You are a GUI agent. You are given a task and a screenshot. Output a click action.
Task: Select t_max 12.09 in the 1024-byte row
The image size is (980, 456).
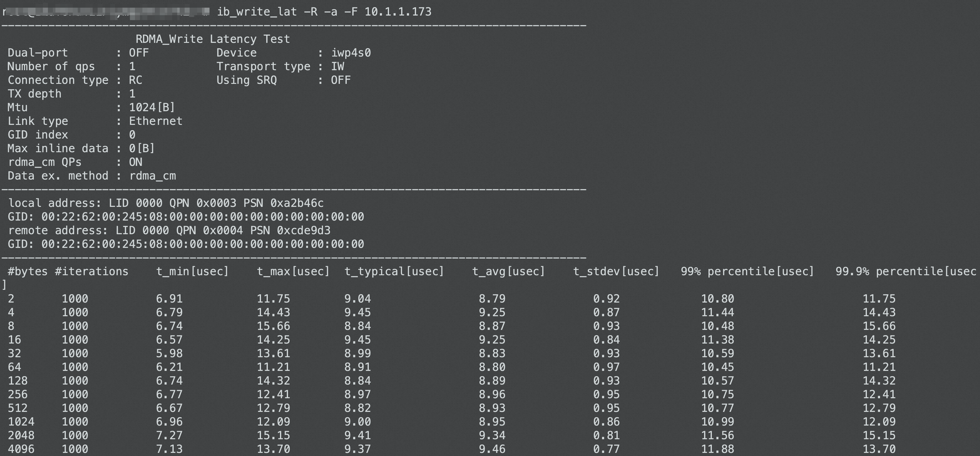pos(273,422)
